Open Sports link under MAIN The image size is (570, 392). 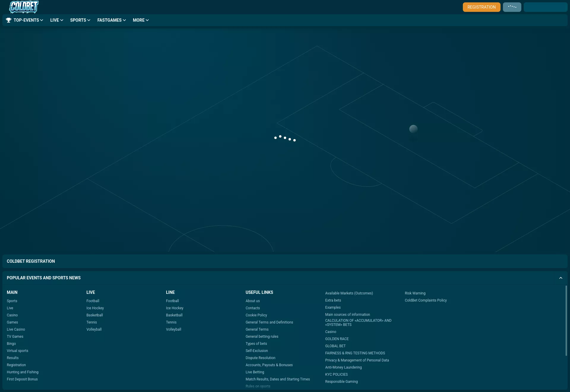click(12, 301)
